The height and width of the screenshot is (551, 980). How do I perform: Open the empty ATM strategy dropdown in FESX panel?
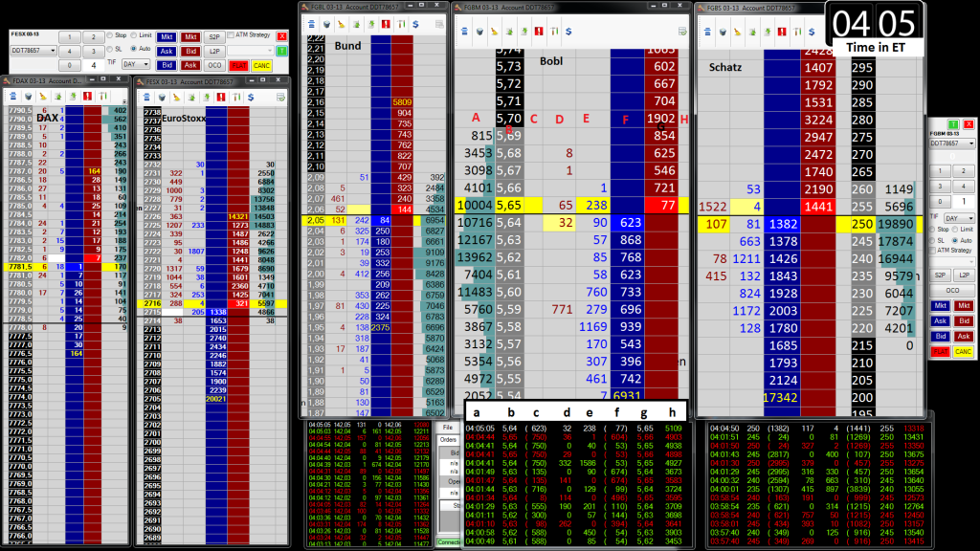click(250, 51)
